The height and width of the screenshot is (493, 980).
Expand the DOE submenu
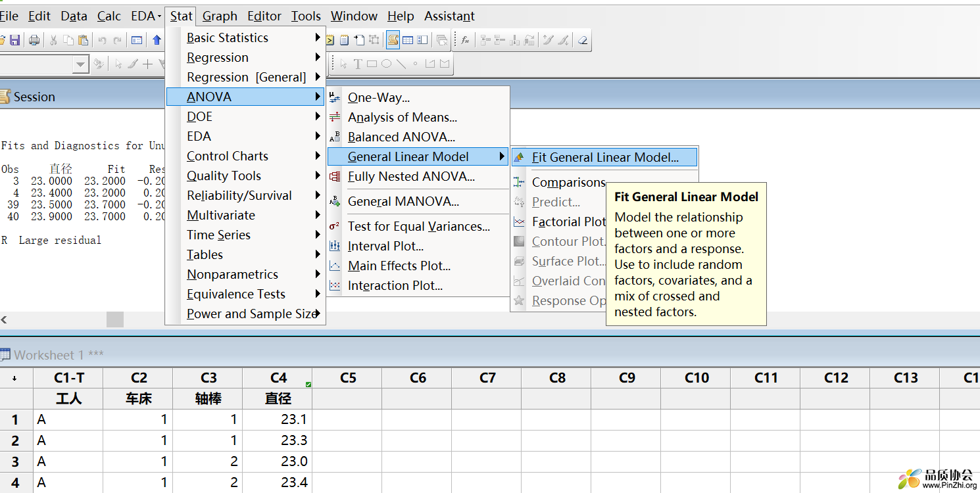pos(245,116)
